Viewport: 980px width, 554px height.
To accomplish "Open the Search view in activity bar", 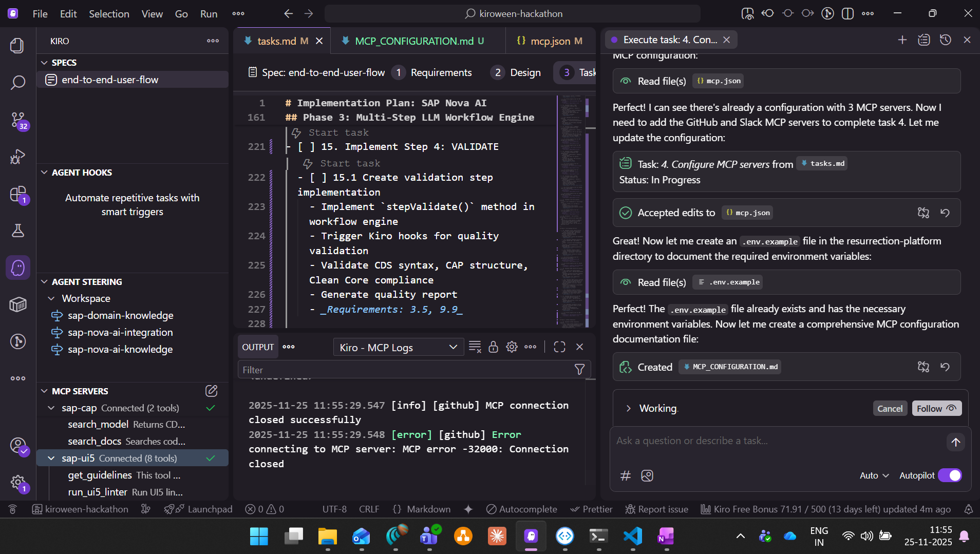I will 17,83.
